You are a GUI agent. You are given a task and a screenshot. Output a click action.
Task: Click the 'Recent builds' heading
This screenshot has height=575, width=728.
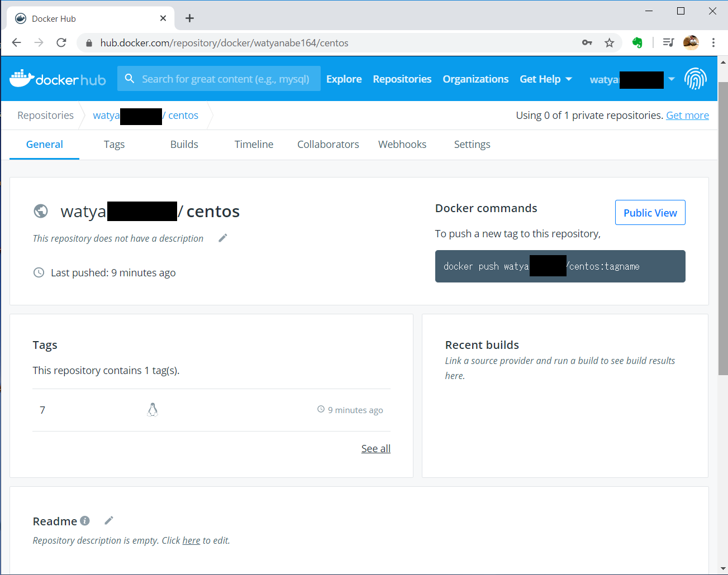click(x=482, y=345)
